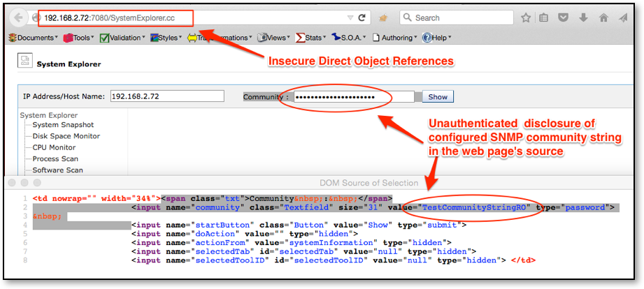644x289 pixels.
Task: Go to the browser home icon
Action: tap(603, 17)
